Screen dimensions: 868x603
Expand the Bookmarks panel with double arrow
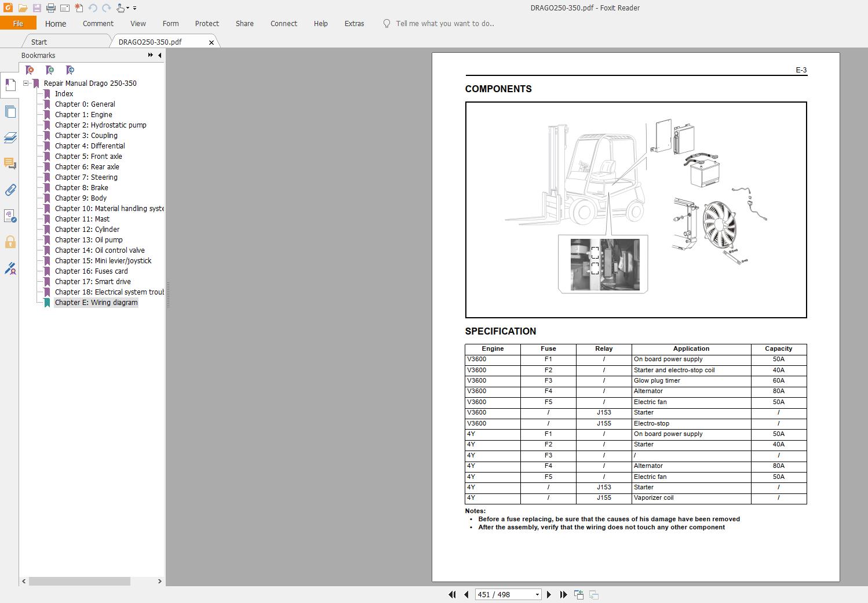click(x=151, y=55)
